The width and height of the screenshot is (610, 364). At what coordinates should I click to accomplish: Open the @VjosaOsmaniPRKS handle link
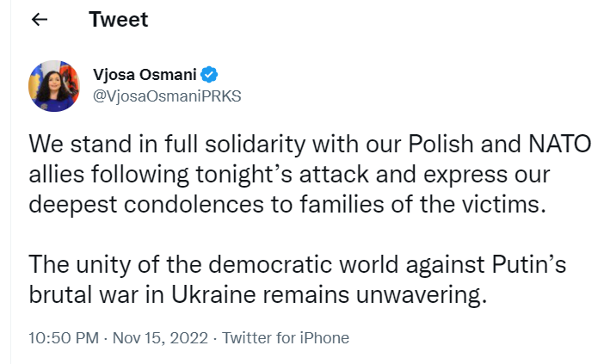[x=167, y=96]
